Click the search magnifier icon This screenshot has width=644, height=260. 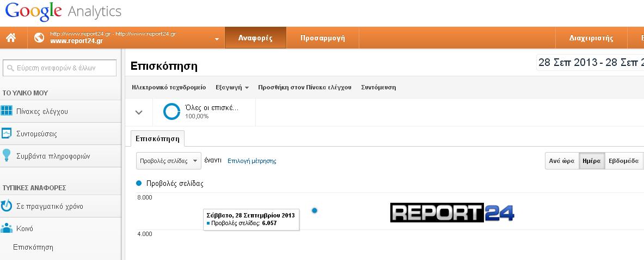[x=11, y=68]
